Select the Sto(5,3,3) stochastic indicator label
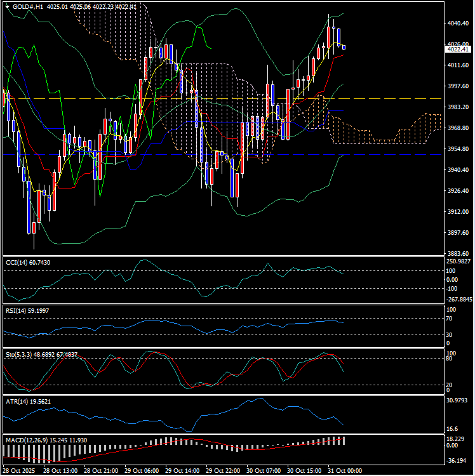Viewport: 475px width, 476px height. pos(41,354)
